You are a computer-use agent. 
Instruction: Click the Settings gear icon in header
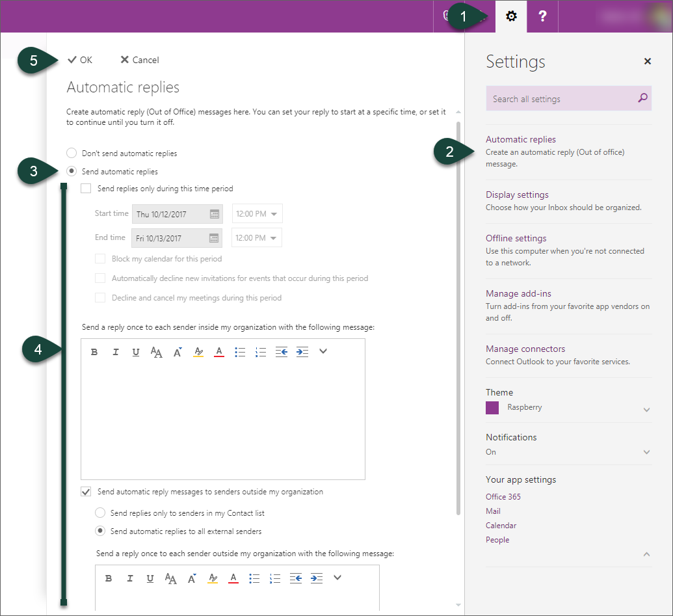(x=511, y=17)
